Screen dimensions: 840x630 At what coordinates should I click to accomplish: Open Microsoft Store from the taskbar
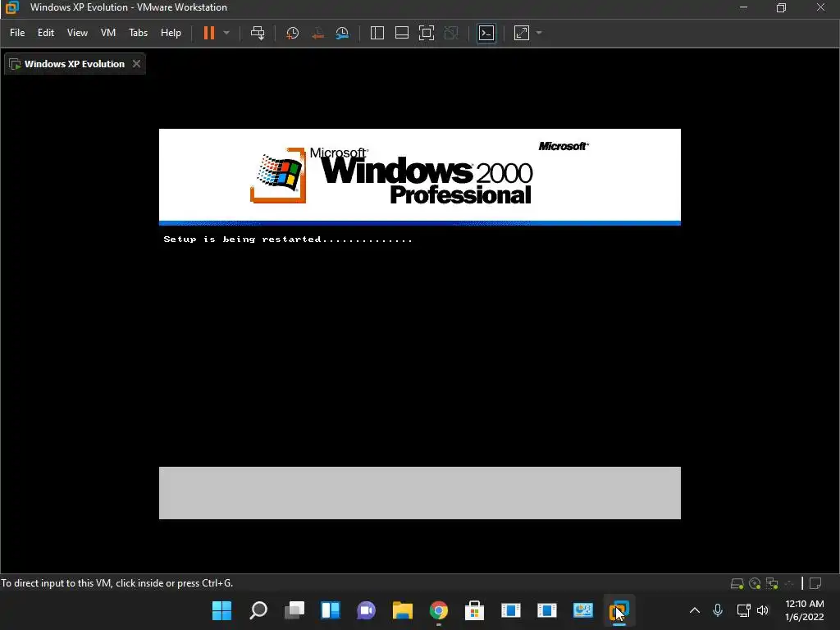click(475, 610)
